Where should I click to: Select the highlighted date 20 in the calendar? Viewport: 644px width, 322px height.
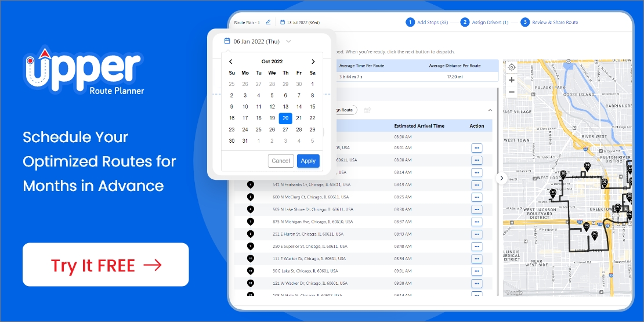coord(285,118)
